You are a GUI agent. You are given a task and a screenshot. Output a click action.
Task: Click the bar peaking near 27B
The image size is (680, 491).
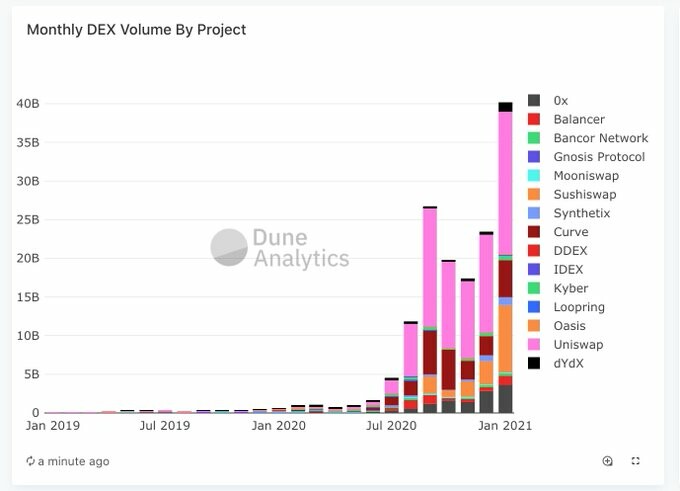click(430, 310)
